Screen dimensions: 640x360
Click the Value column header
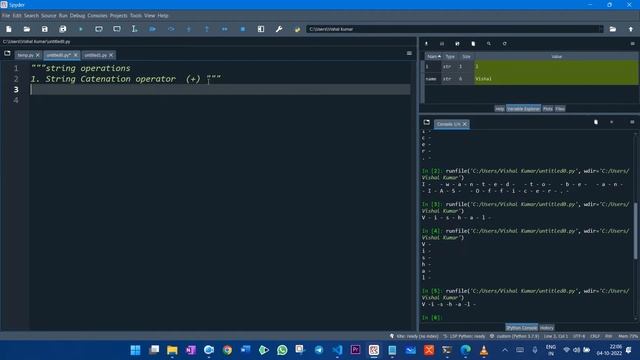(556, 57)
